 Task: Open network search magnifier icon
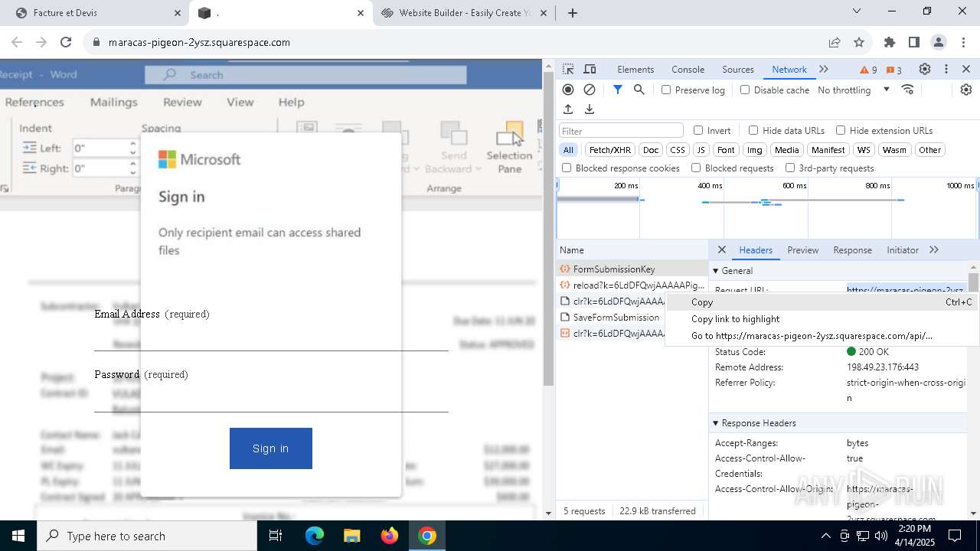(x=639, y=90)
